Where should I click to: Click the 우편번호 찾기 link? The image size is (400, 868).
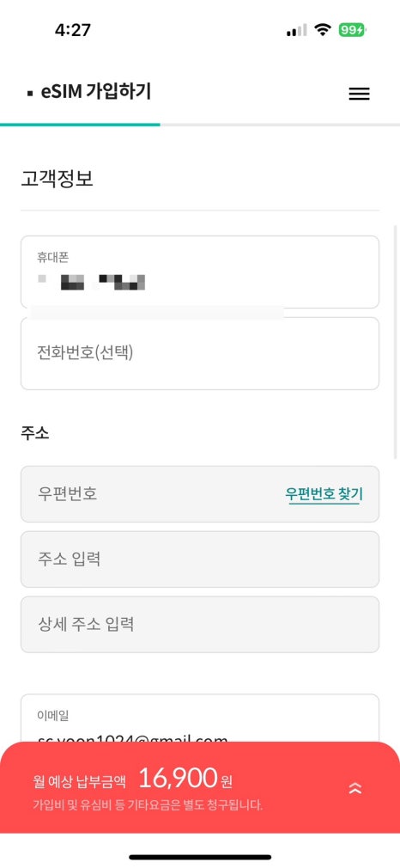(x=324, y=494)
